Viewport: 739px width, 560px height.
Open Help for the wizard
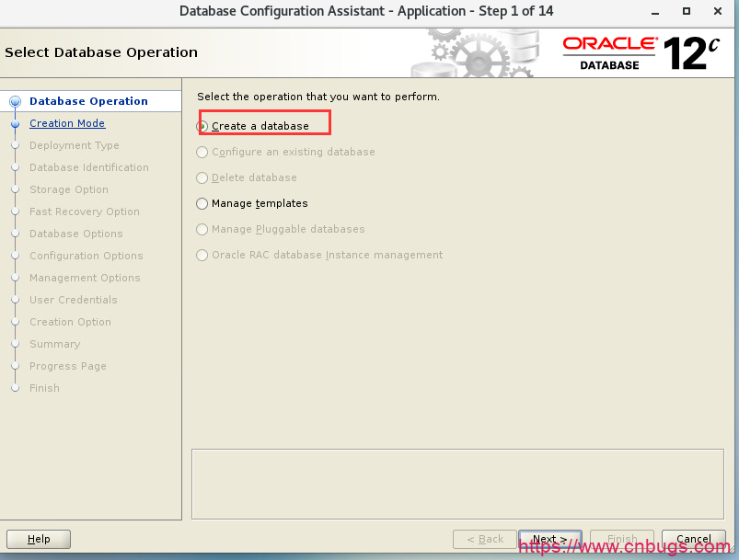39,539
